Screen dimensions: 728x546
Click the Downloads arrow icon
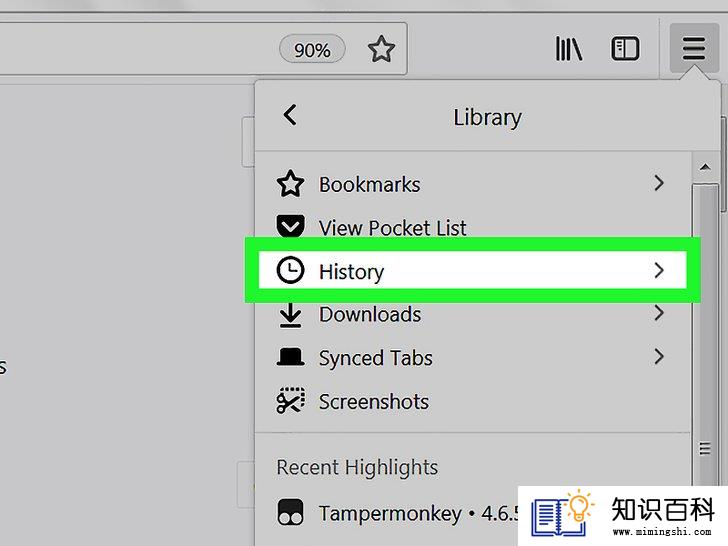pos(291,315)
